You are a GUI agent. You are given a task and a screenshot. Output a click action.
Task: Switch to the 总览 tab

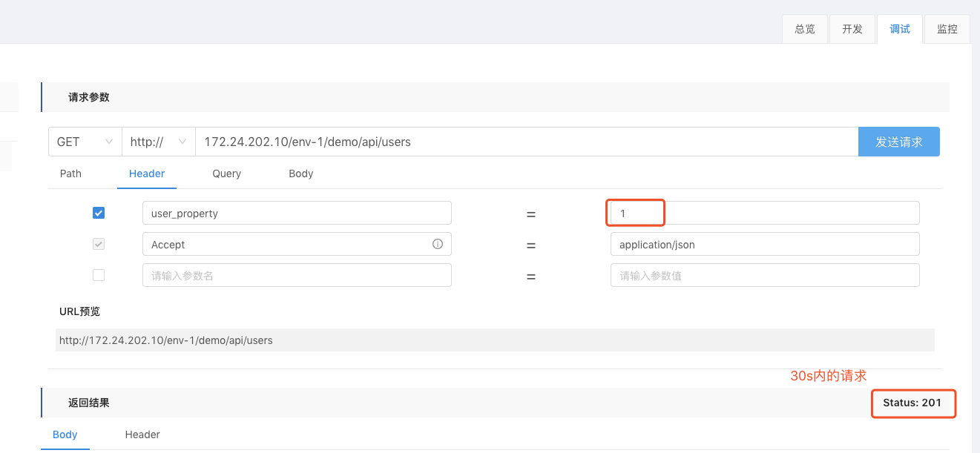pyautogui.click(x=805, y=30)
